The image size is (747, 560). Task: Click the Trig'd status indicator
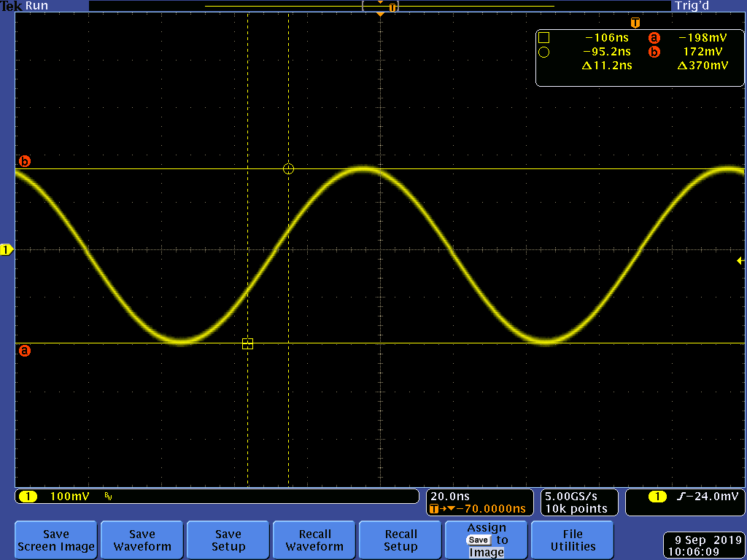tap(692, 6)
